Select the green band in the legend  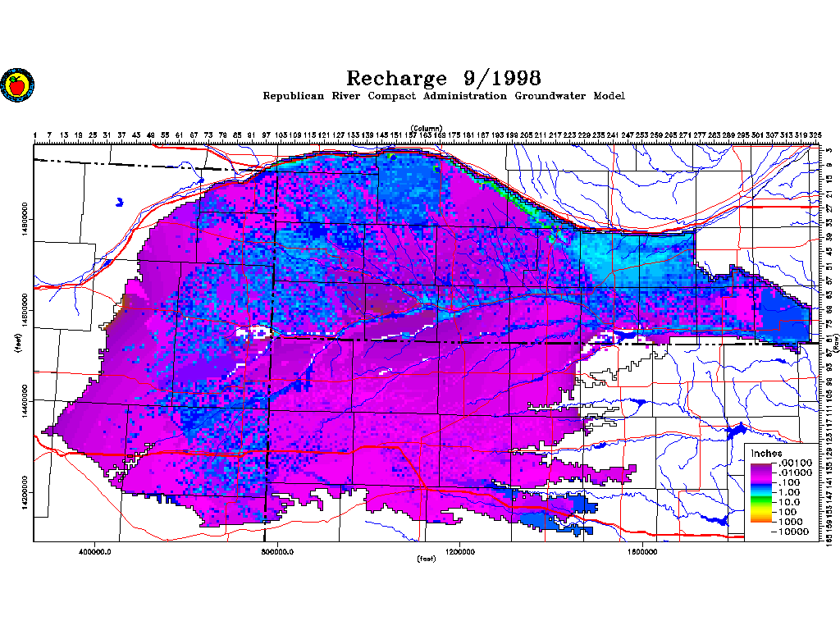(x=760, y=499)
